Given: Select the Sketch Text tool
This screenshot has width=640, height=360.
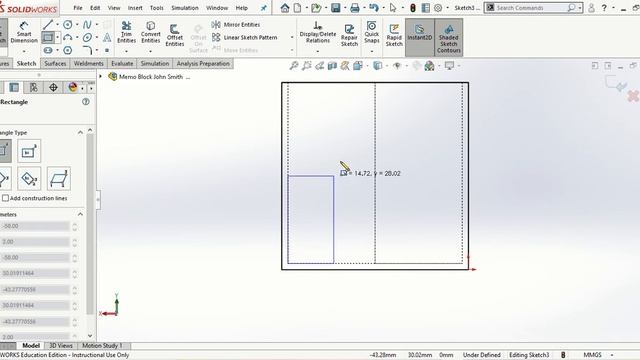Looking at the screenshot, I should (107, 38).
